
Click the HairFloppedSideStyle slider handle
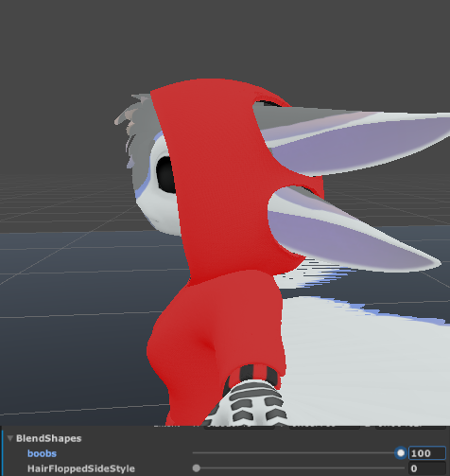pyautogui.click(x=197, y=468)
